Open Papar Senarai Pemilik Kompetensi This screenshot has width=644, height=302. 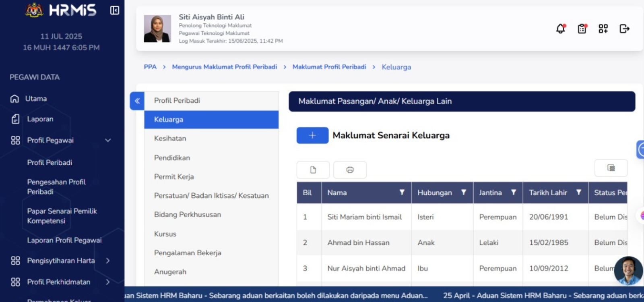coord(62,216)
